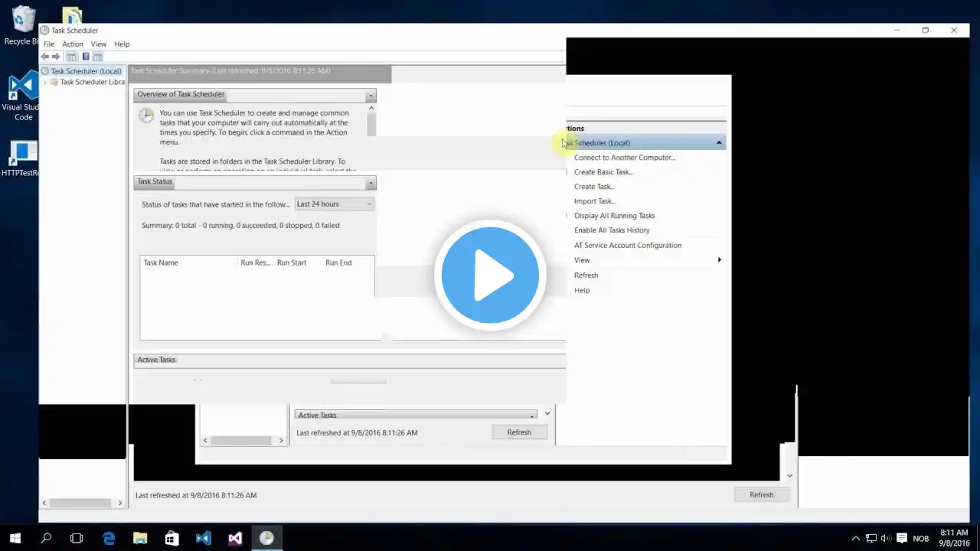The width and height of the screenshot is (980, 551).
Task: Open the Last 24 hours dropdown
Action: point(335,204)
